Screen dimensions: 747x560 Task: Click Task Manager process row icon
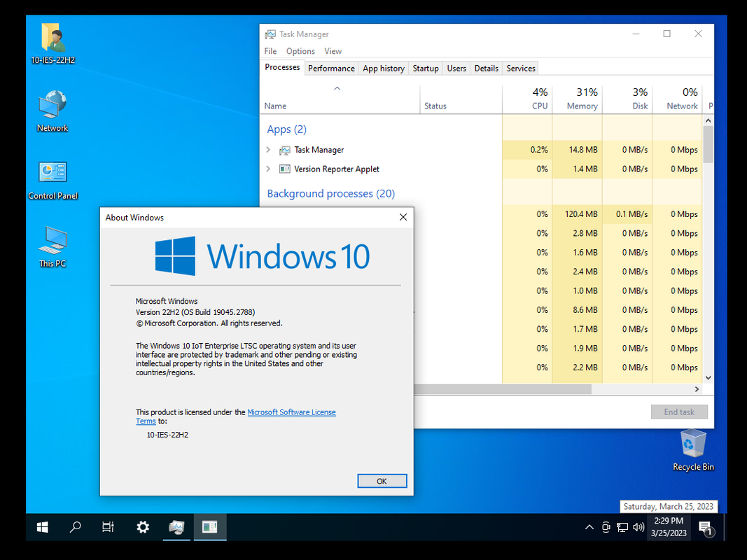(284, 150)
